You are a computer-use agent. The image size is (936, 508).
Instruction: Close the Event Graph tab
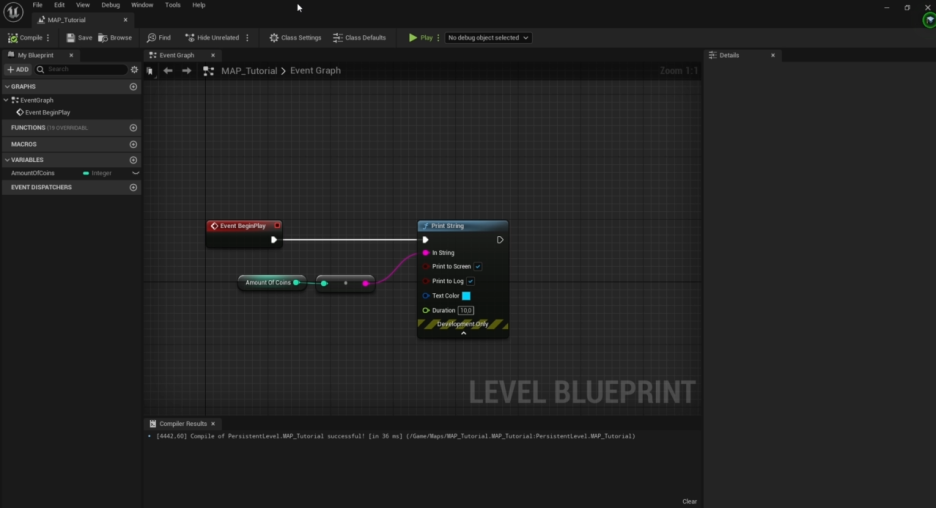(213, 55)
